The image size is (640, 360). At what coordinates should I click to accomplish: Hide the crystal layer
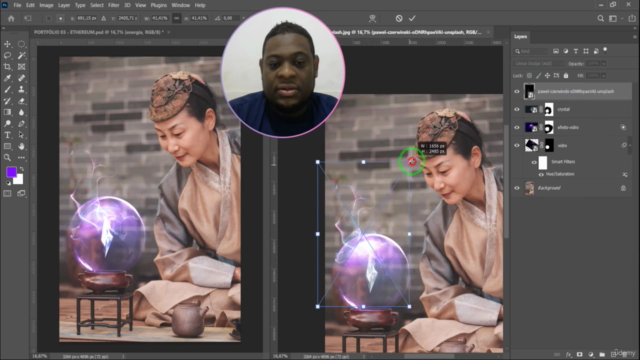pyautogui.click(x=517, y=109)
